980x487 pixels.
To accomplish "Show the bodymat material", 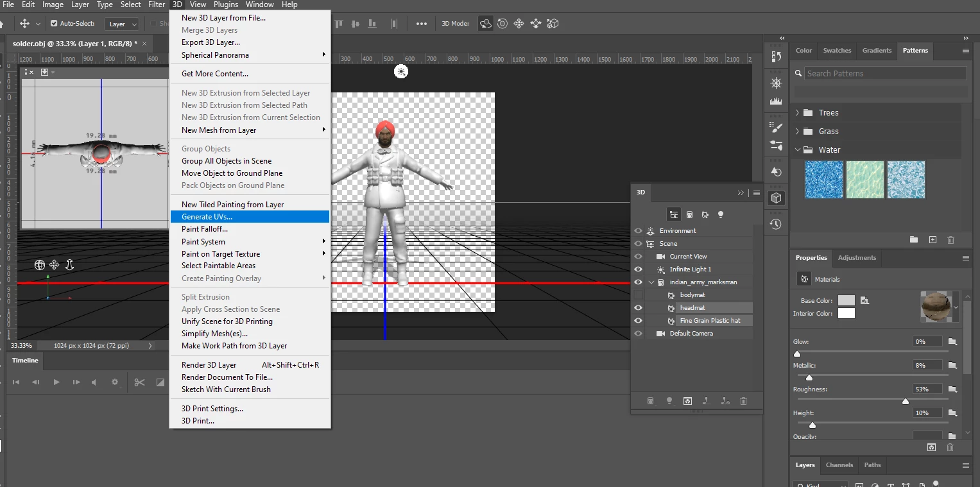I will [638, 295].
